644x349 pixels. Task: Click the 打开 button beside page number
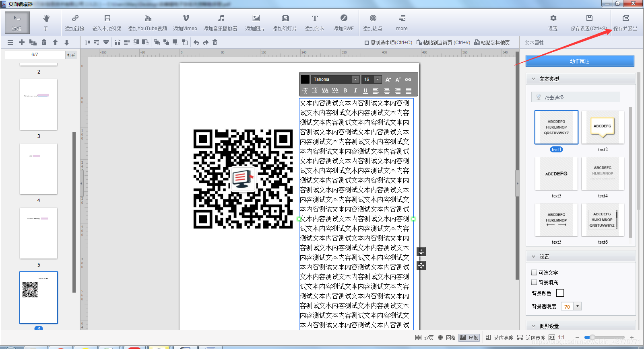coord(71,55)
